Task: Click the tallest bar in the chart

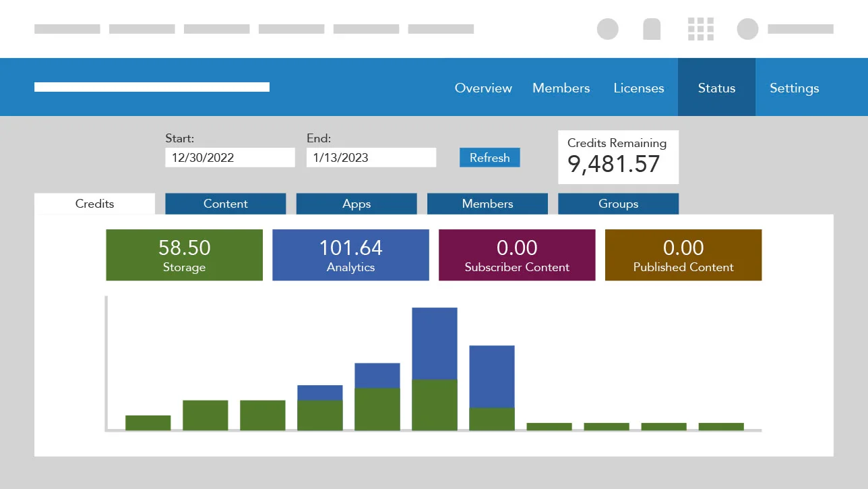Action: (x=435, y=368)
